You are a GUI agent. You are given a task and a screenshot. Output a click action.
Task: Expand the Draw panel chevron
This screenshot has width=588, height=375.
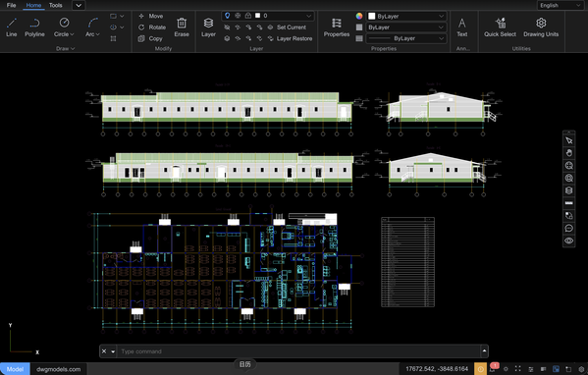(x=73, y=48)
